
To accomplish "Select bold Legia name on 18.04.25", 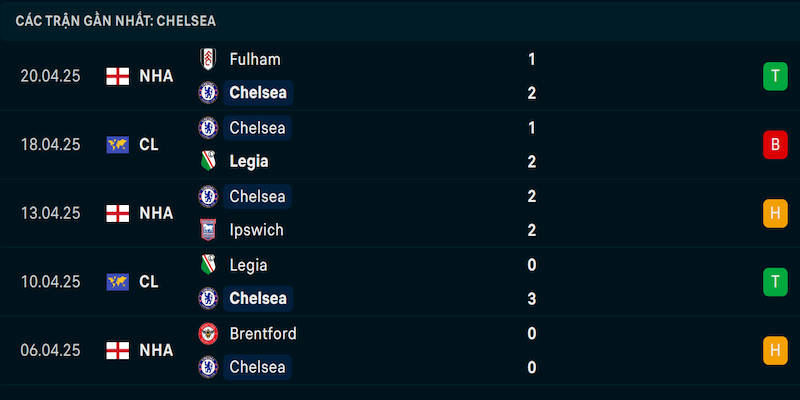I will 248,162.
